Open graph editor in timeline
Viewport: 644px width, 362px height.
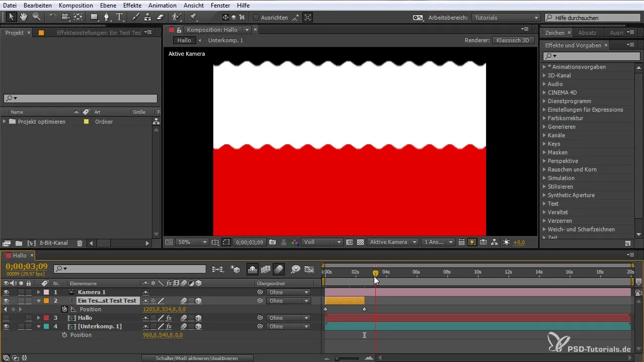309,269
